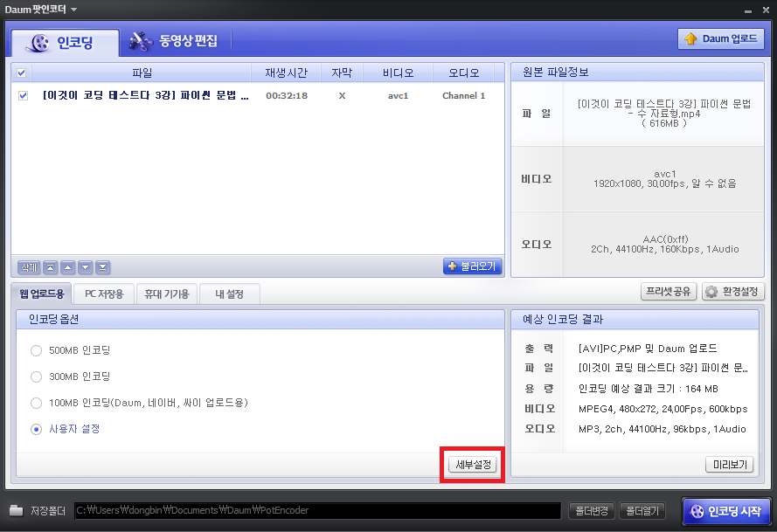Click the 미리보기 preview button
The width and height of the screenshot is (777, 532).
point(730,465)
